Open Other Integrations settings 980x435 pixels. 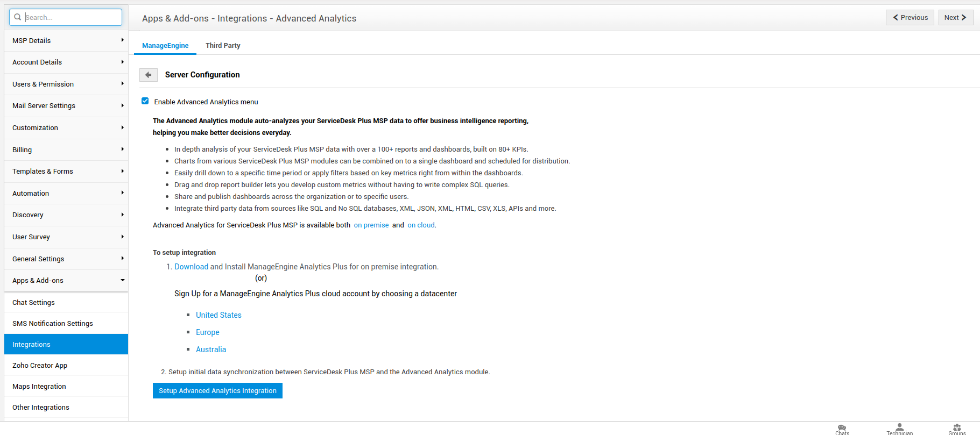[66, 408]
